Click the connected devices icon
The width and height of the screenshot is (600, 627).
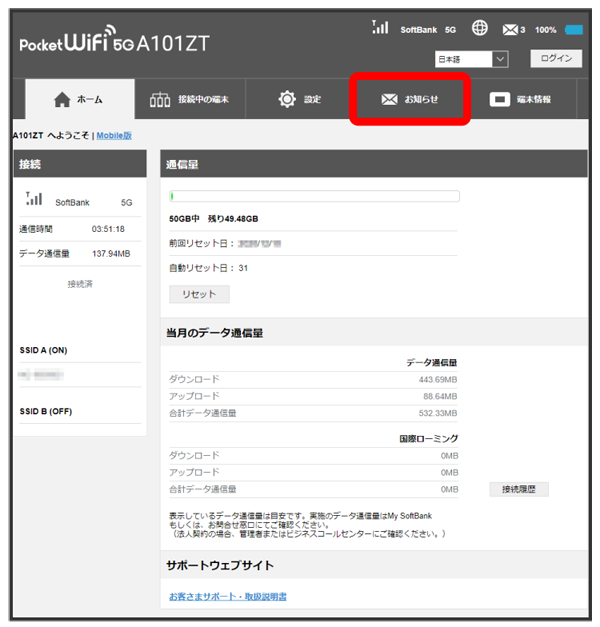tap(160, 99)
